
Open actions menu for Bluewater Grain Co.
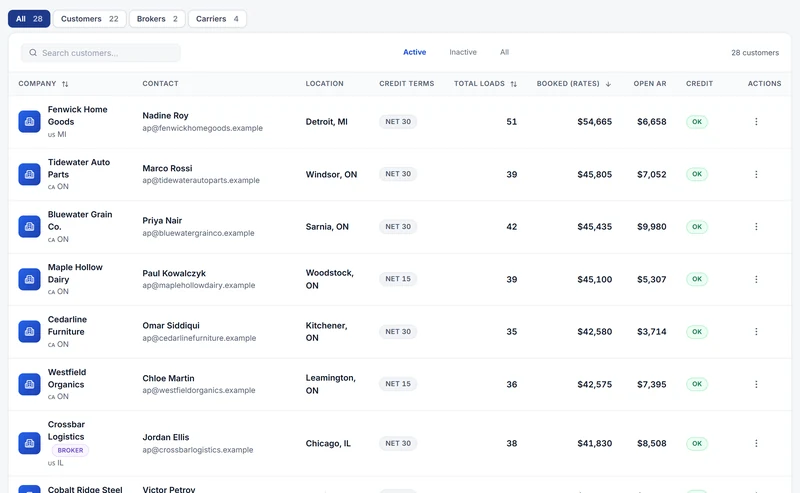point(756,227)
